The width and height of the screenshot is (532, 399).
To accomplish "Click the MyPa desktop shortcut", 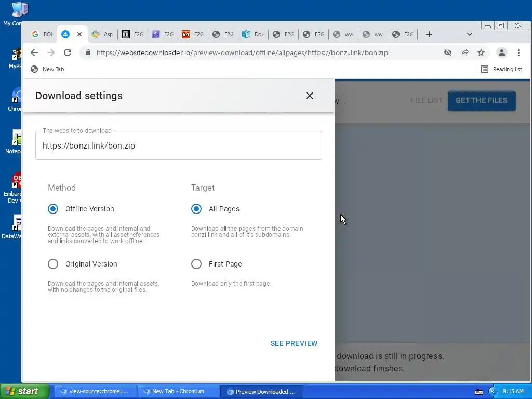I will coord(15,58).
